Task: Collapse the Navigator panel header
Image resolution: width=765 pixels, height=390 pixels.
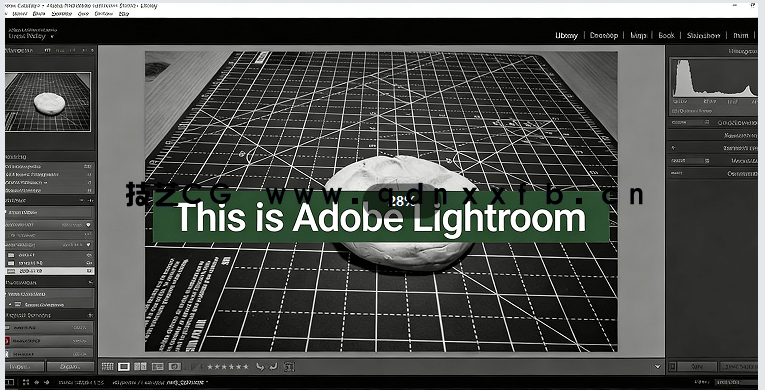Action: [49, 50]
